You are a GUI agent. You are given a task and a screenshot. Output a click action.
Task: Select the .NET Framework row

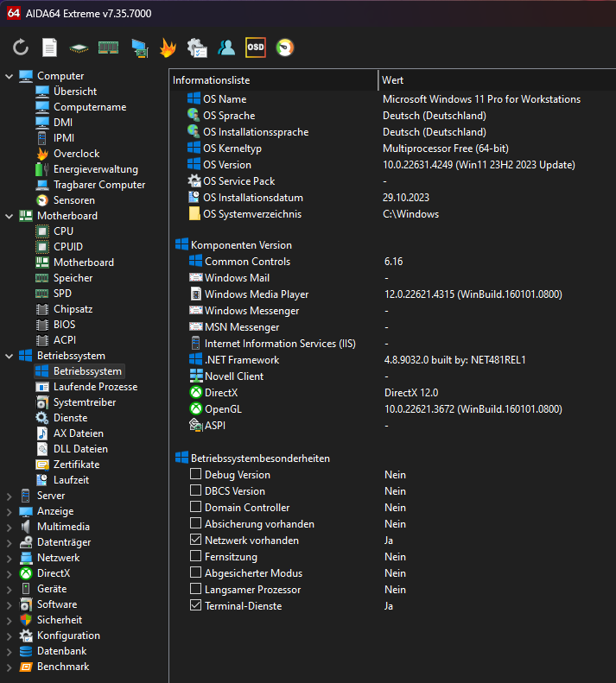pyautogui.click(x=392, y=360)
